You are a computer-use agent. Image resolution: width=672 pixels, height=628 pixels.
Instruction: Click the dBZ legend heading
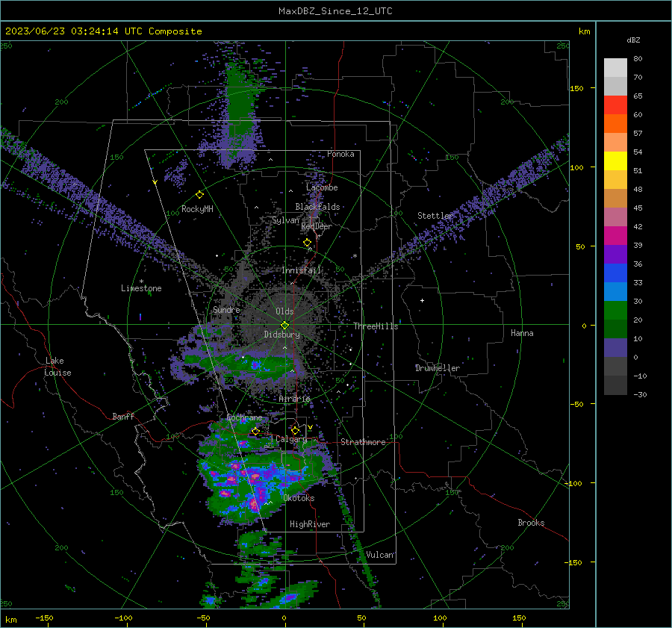[x=633, y=40]
